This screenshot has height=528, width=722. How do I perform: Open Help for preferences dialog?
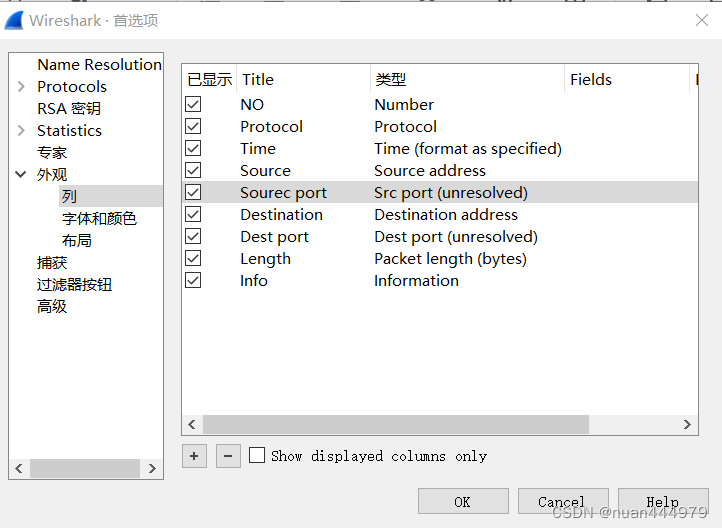pos(663,501)
